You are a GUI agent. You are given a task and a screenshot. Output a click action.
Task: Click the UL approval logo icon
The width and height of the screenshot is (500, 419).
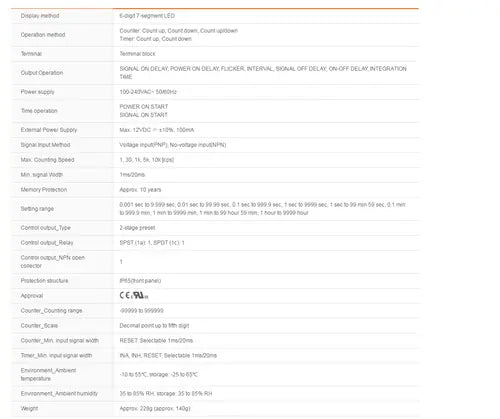point(139,295)
